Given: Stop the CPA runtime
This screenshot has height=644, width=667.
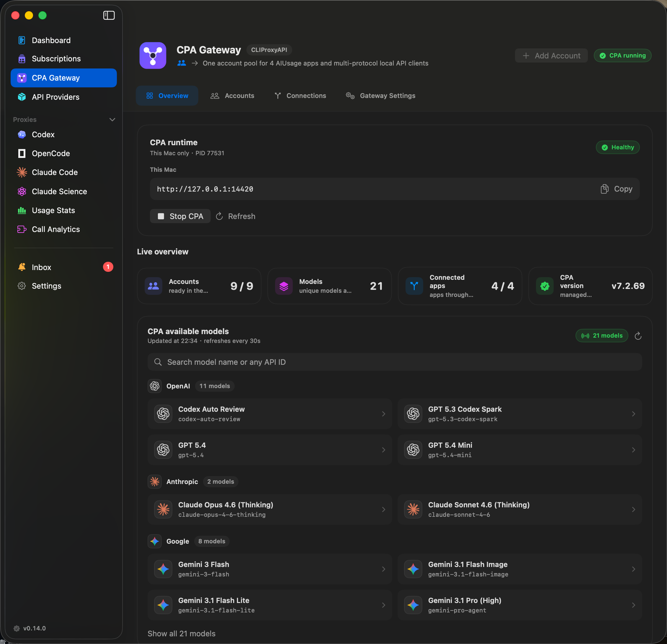Looking at the screenshot, I should pos(180,216).
